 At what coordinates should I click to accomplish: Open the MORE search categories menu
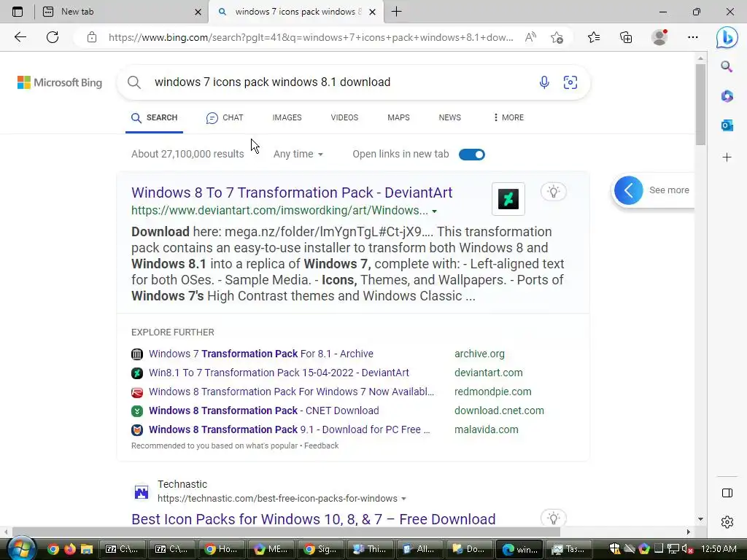click(508, 117)
